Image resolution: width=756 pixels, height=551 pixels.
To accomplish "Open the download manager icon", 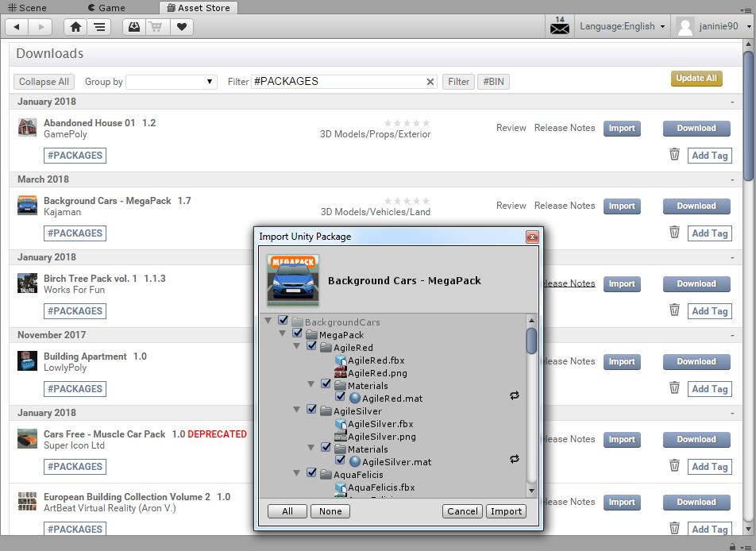I will click(134, 26).
